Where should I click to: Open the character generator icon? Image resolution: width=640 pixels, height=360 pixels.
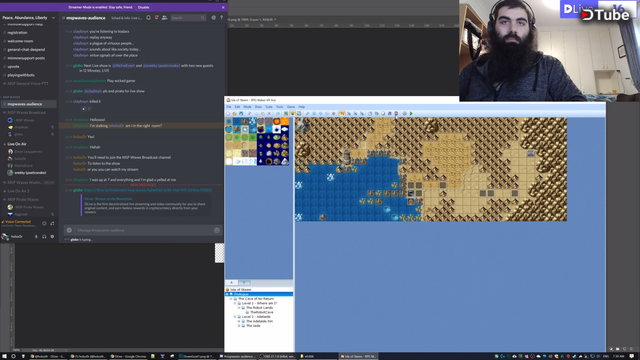pos(396,113)
